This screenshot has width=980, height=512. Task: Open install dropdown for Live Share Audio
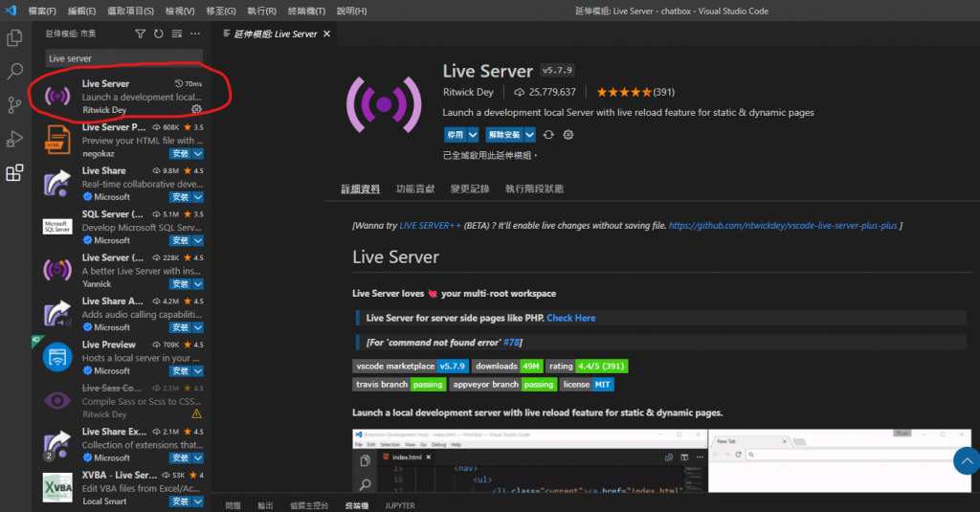[198, 327]
